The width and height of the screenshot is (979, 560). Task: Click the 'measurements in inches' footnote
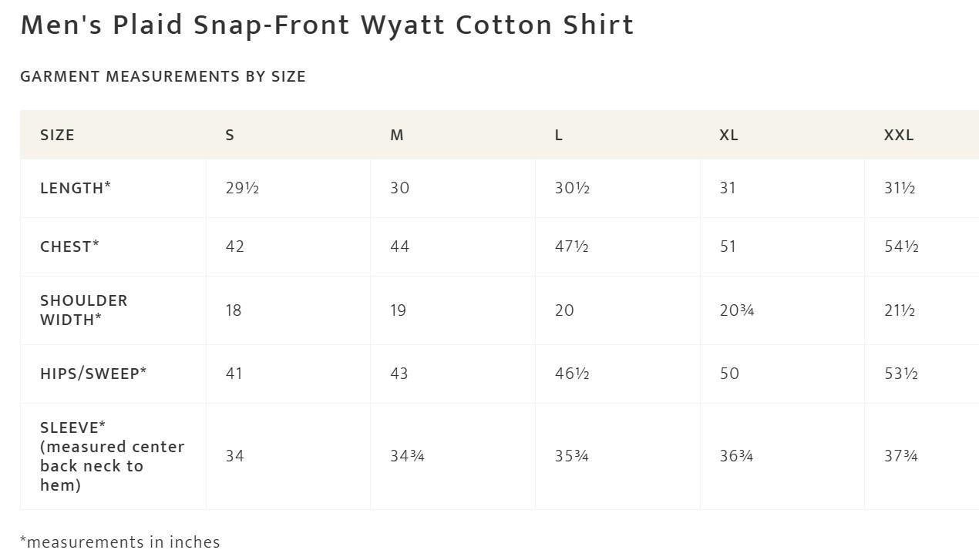120,542
